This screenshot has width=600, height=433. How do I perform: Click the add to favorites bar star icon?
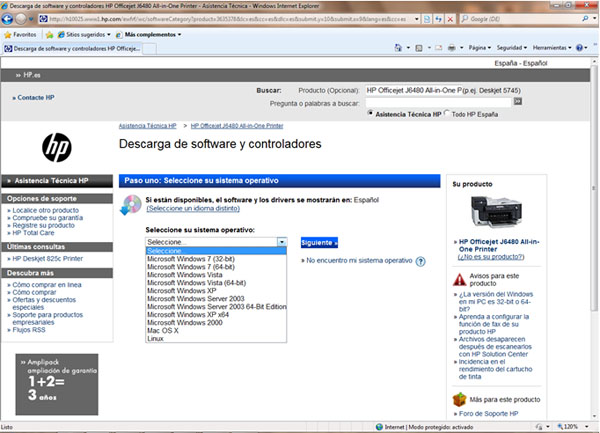(x=49, y=35)
